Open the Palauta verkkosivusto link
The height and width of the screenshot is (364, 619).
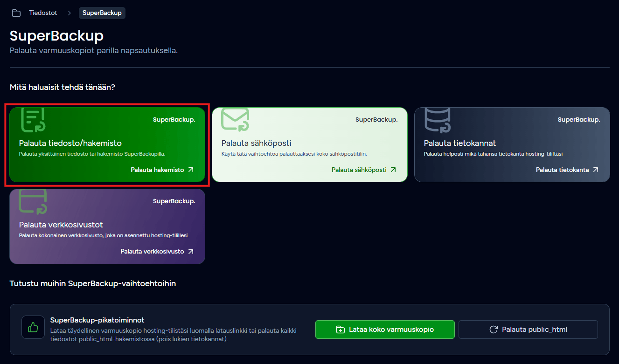point(152,252)
